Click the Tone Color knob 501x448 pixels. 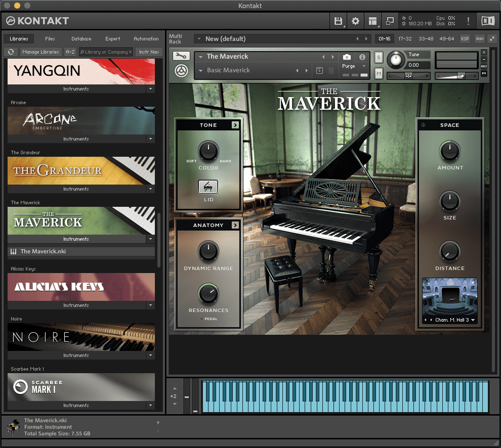(208, 151)
